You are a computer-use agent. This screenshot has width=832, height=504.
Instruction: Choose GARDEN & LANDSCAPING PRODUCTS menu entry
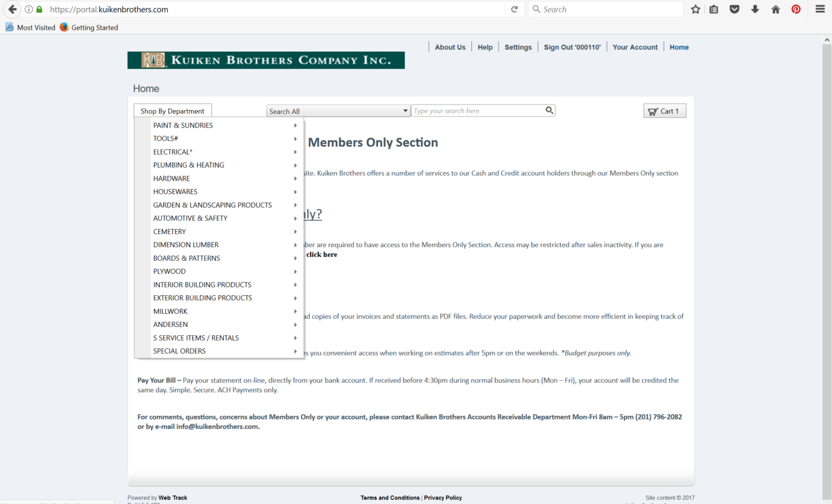tap(212, 205)
